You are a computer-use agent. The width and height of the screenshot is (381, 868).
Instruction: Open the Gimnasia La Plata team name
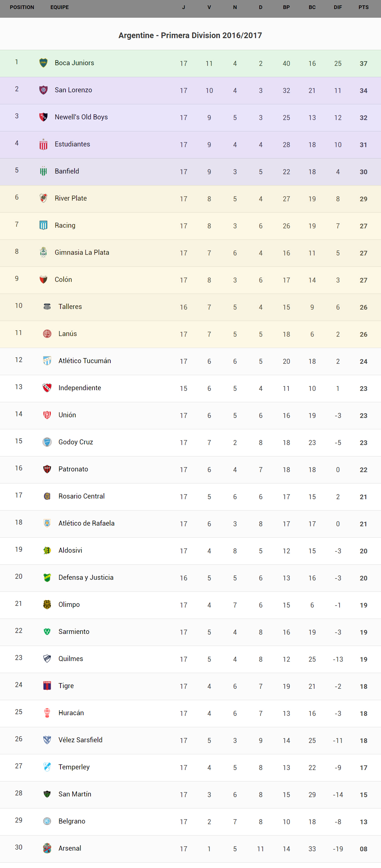pos(82,252)
